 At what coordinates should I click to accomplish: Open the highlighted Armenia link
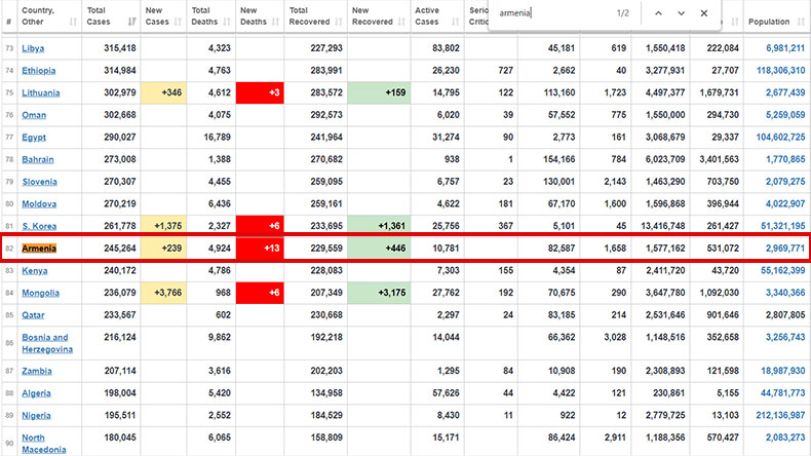[x=39, y=248]
